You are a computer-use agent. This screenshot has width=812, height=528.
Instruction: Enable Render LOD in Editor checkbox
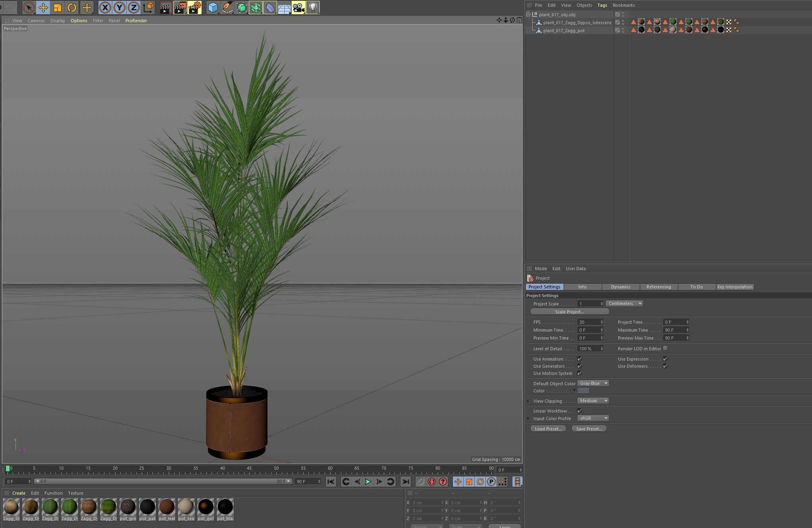tap(665, 348)
